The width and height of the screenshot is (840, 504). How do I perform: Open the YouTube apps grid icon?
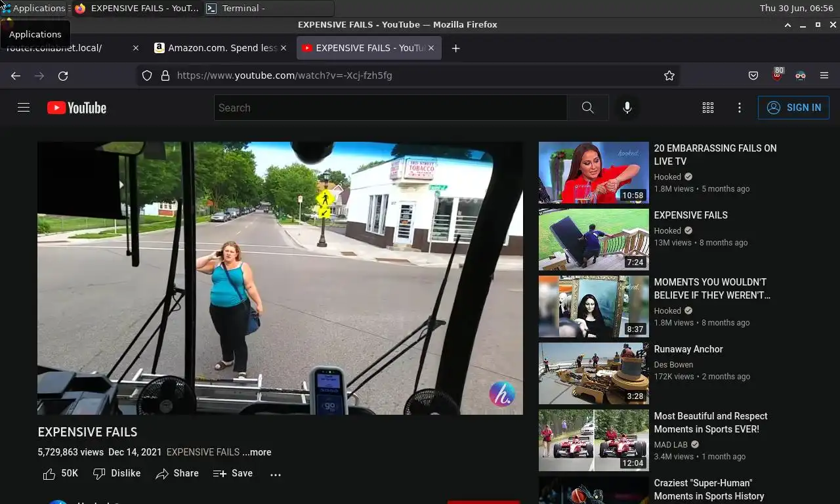pyautogui.click(x=708, y=108)
